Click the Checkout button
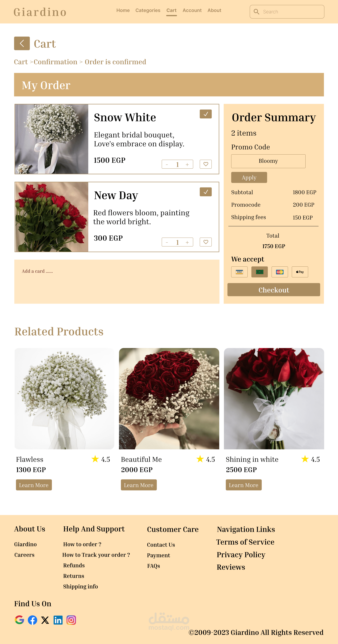The height and width of the screenshot is (644, 338). 274,290
